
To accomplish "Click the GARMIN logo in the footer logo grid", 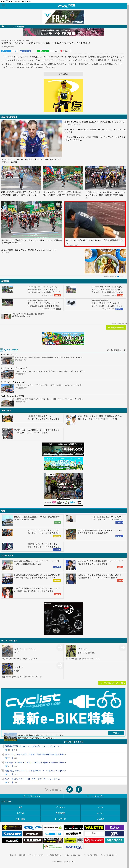I will 12,840.
